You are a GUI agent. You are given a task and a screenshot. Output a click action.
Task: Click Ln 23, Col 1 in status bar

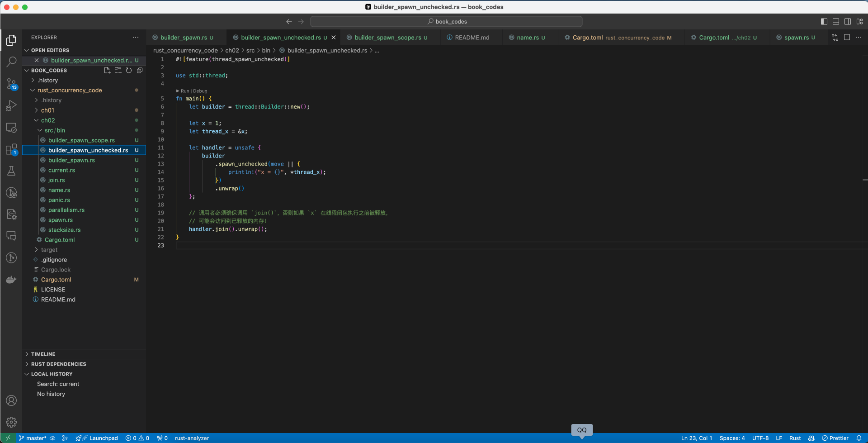tap(697, 438)
